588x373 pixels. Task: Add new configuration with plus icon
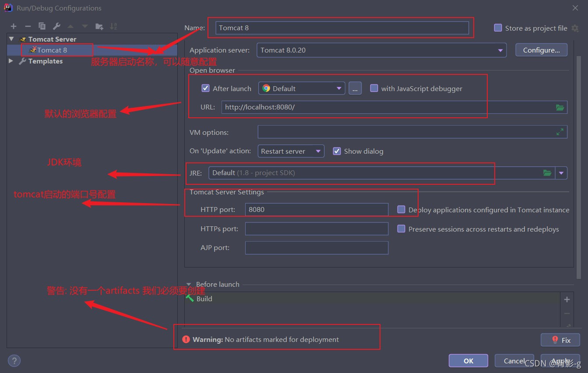point(14,26)
